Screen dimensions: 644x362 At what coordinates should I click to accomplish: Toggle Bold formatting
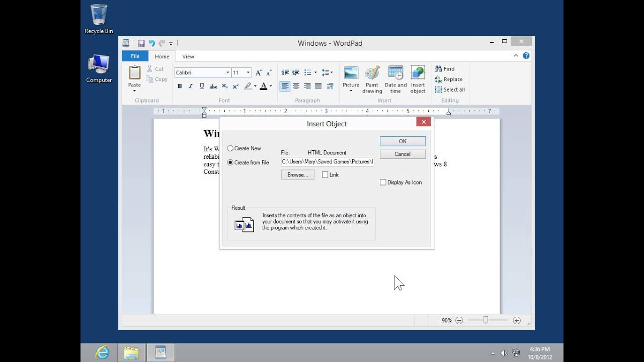180,86
